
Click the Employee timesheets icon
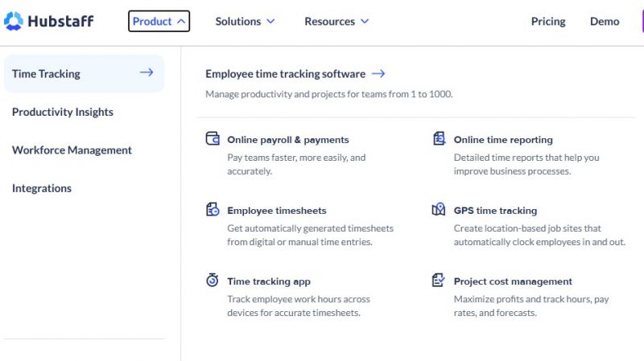click(x=213, y=209)
